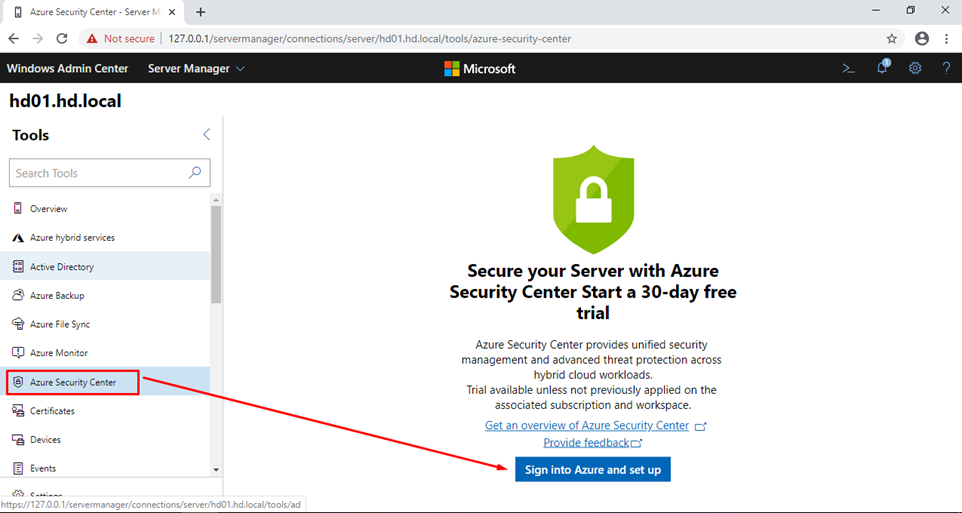Open the settings gear in header
Image resolution: width=962 pixels, height=513 pixels.
point(915,68)
